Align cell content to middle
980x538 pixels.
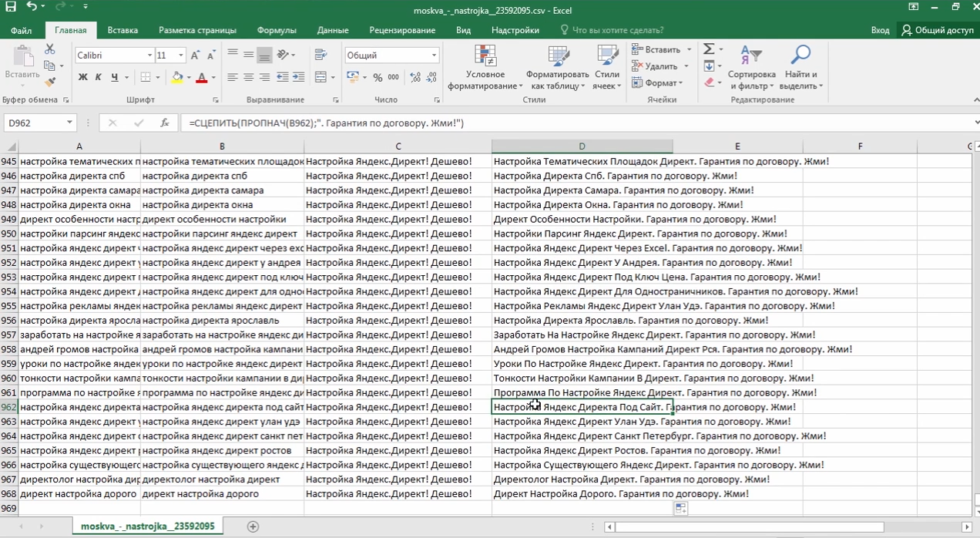click(x=249, y=55)
